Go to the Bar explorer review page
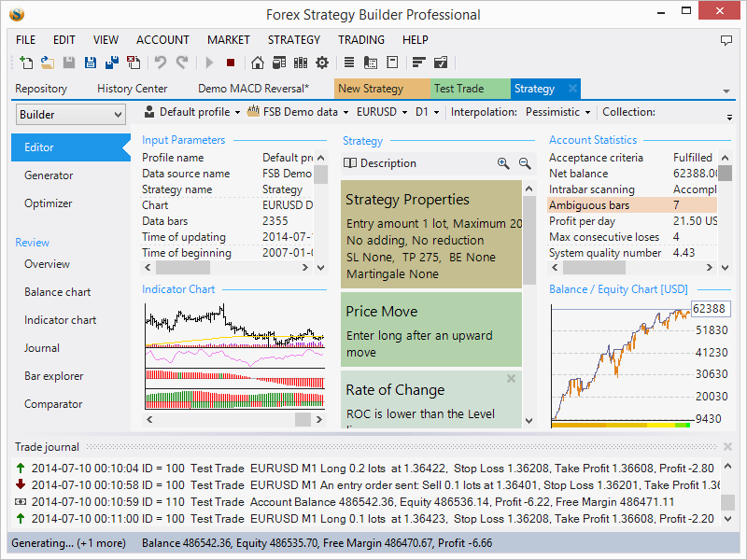This screenshot has height=560, width=747. point(53,376)
